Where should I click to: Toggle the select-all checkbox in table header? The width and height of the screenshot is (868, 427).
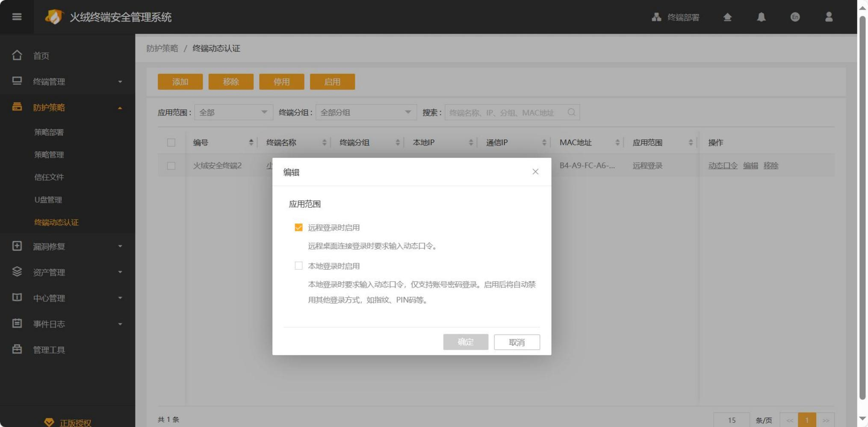(x=171, y=143)
